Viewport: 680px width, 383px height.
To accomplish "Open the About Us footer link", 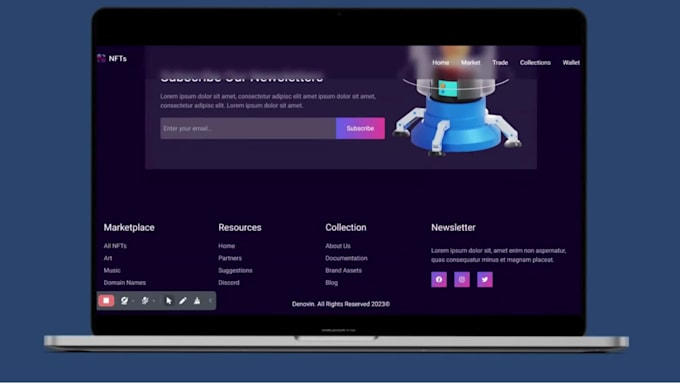I will (x=338, y=246).
